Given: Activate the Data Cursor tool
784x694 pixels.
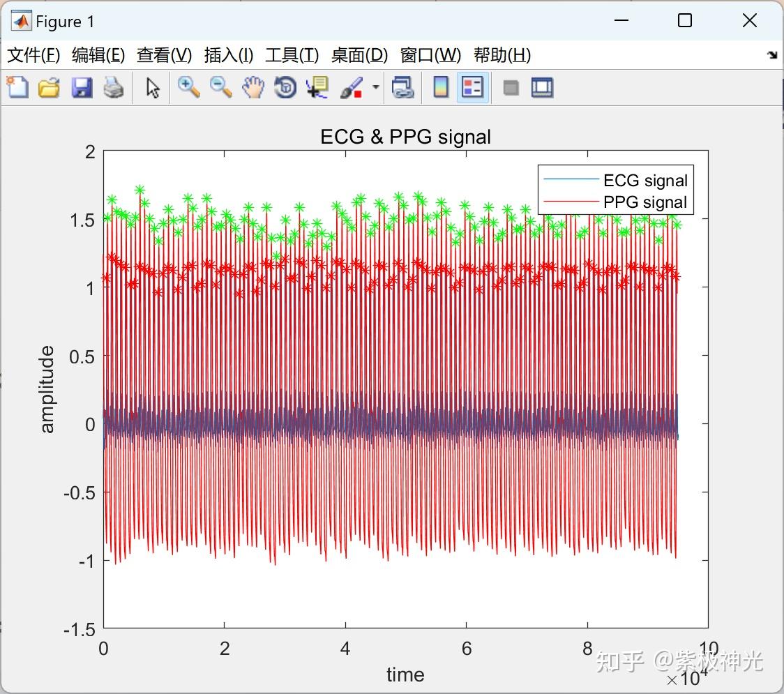Looking at the screenshot, I should point(317,87).
